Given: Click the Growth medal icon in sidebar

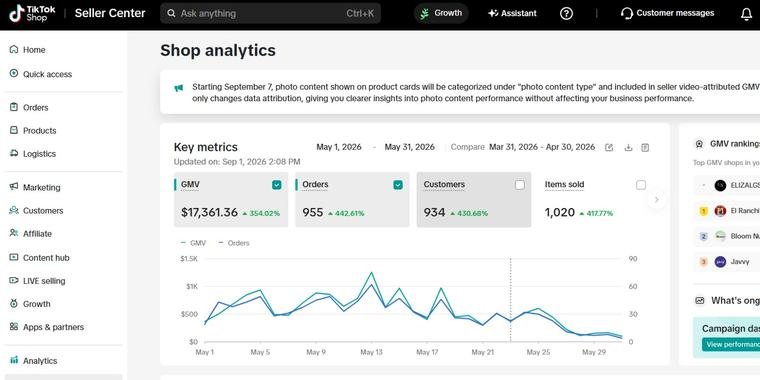Looking at the screenshot, I should pyautogui.click(x=14, y=304).
